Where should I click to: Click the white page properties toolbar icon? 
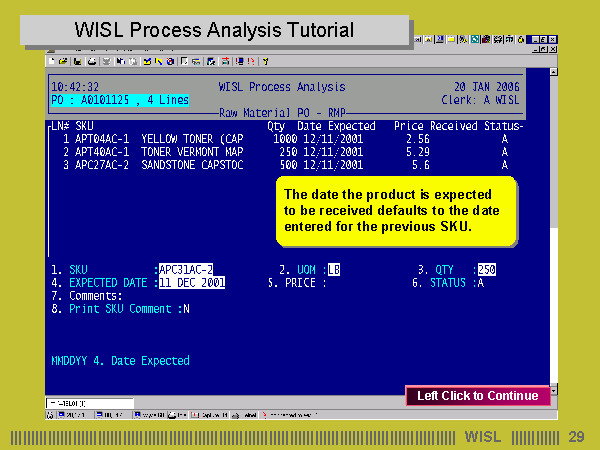pyautogui.click(x=184, y=61)
